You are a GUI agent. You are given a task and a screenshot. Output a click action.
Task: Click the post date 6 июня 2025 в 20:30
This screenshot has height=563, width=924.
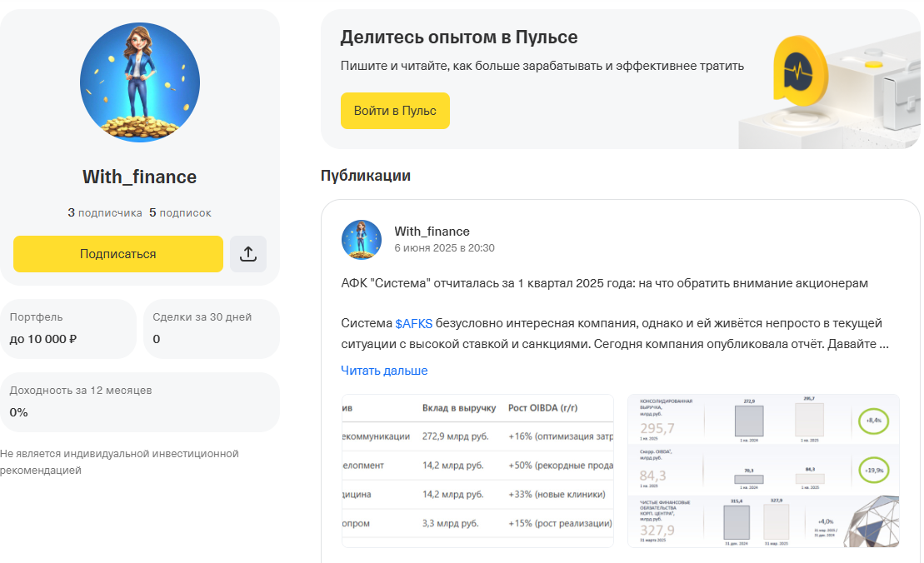pyautogui.click(x=444, y=248)
